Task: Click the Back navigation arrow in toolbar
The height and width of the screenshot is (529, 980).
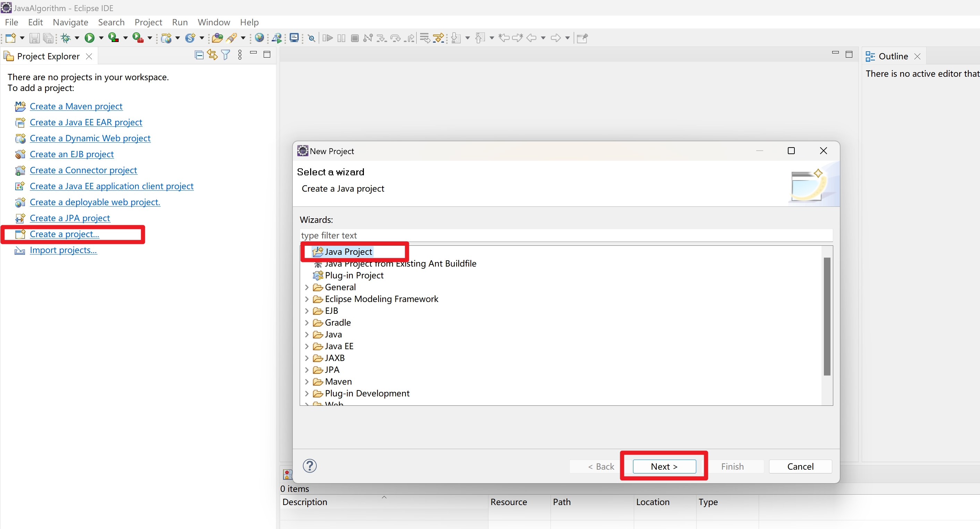Action: [x=531, y=38]
